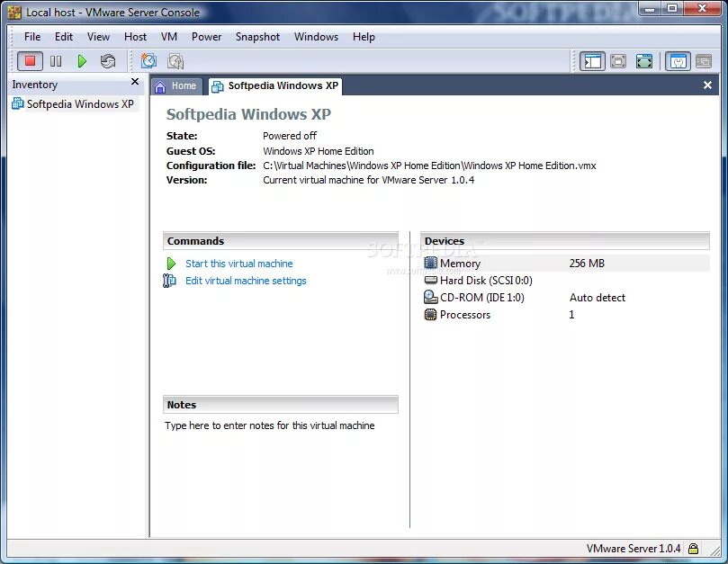Open the View menu
Screen dimensions: 728x564
[98, 37]
